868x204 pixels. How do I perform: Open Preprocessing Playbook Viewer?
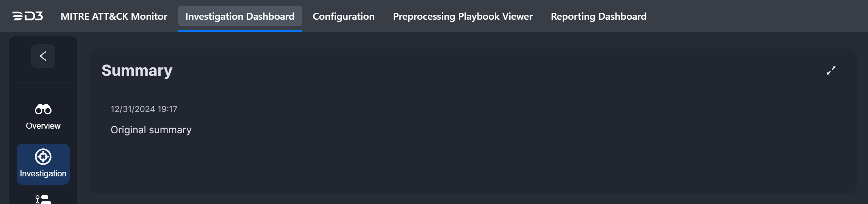[x=463, y=16]
